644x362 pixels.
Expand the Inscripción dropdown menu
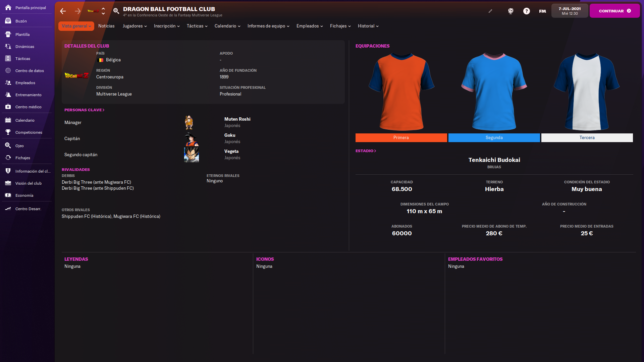coord(167,26)
